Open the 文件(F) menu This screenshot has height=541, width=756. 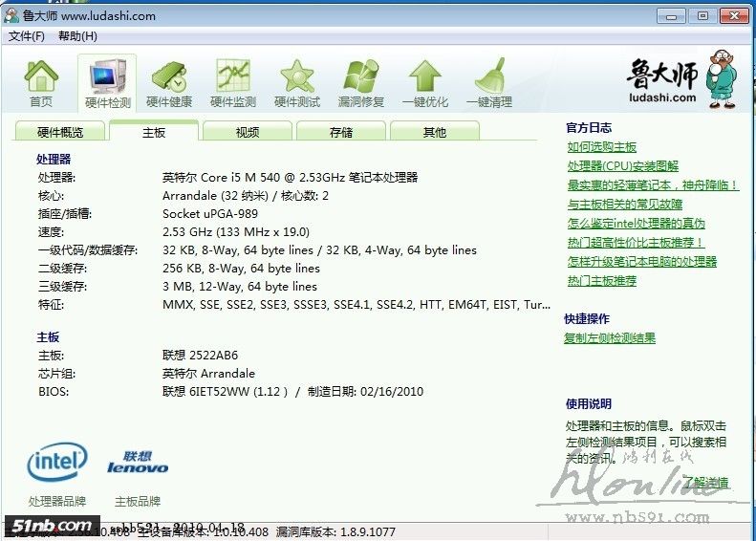[x=27, y=36]
